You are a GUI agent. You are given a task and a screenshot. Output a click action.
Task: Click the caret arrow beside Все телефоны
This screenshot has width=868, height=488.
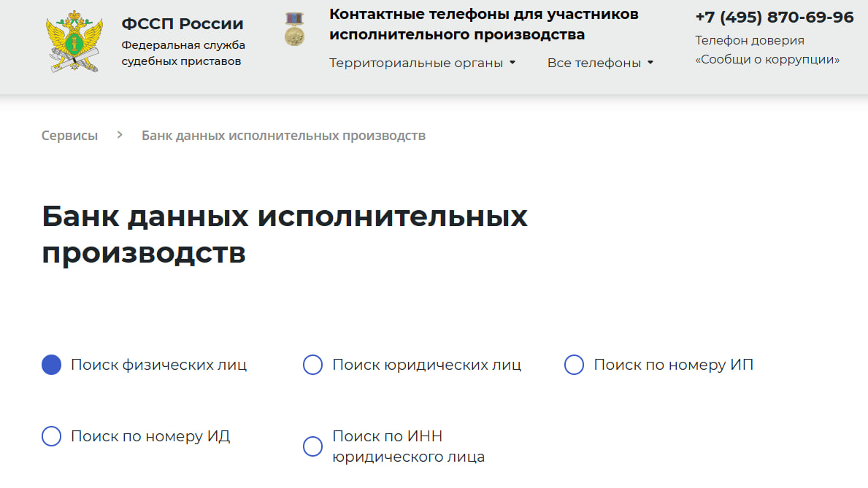click(x=650, y=63)
